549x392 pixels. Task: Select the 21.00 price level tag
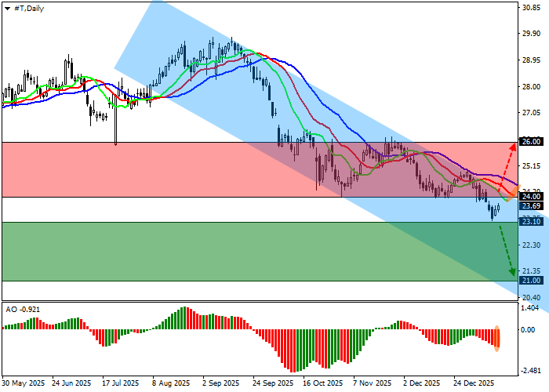coord(531,281)
